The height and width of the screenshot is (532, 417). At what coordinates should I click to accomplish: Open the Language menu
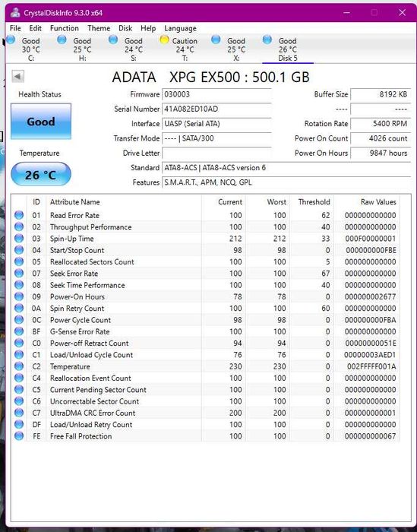coord(180,28)
